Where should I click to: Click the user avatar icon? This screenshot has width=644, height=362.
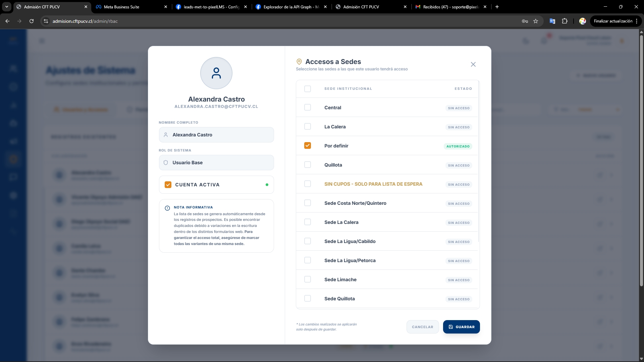click(216, 73)
